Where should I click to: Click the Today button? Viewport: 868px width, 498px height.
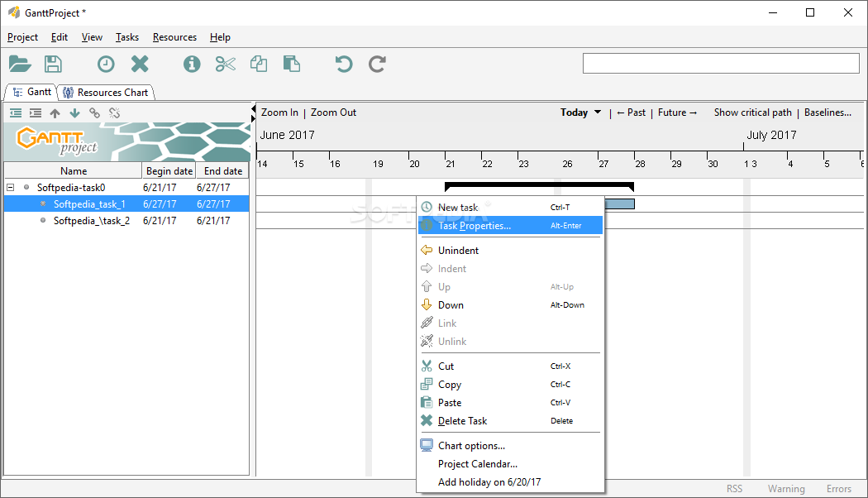click(x=574, y=113)
